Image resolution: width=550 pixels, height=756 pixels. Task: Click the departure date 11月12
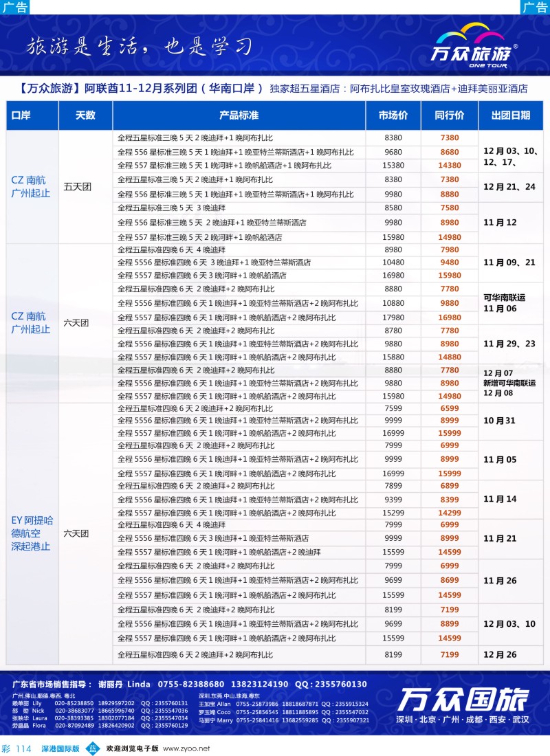[500, 222]
